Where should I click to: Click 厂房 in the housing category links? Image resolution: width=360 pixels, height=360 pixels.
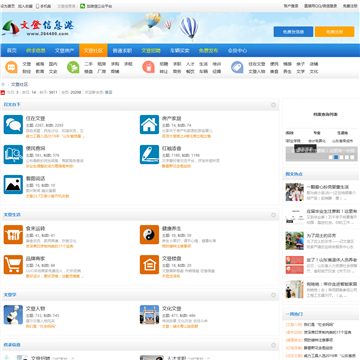click(x=102, y=71)
